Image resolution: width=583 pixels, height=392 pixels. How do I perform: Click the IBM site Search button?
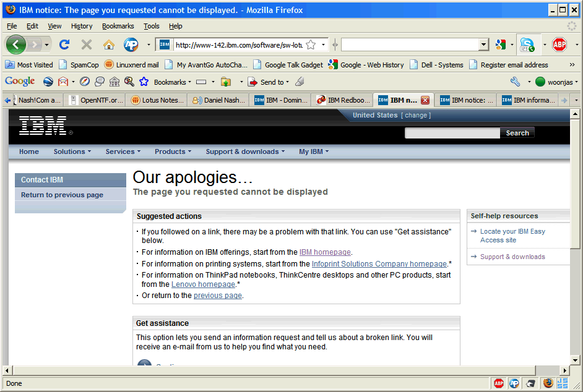click(x=517, y=133)
